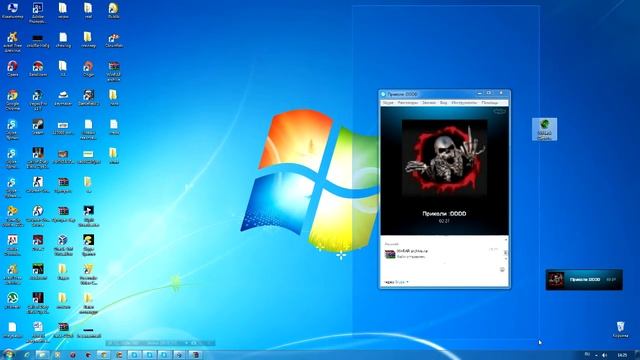Pop out the Skype call view

(x=500, y=111)
